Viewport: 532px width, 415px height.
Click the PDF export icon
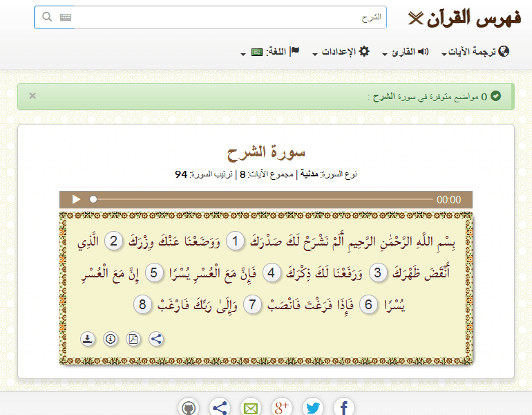click(x=133, y=339)
